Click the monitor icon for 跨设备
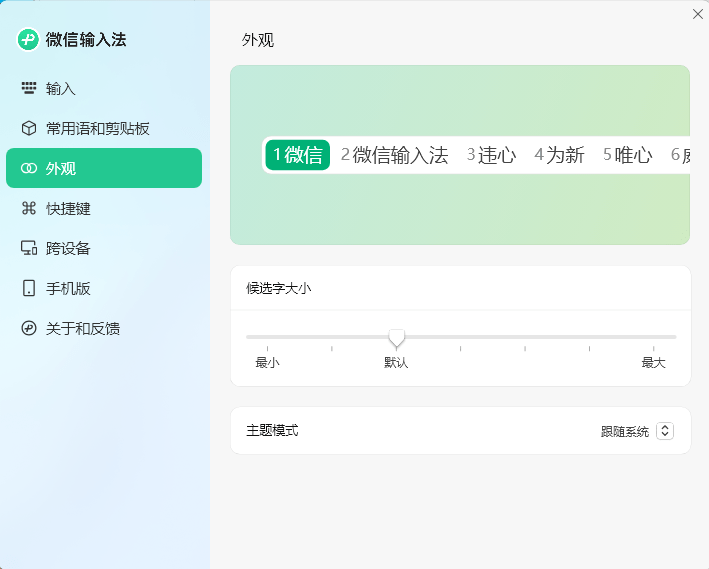Screen dimensions: 709x569 29,248
